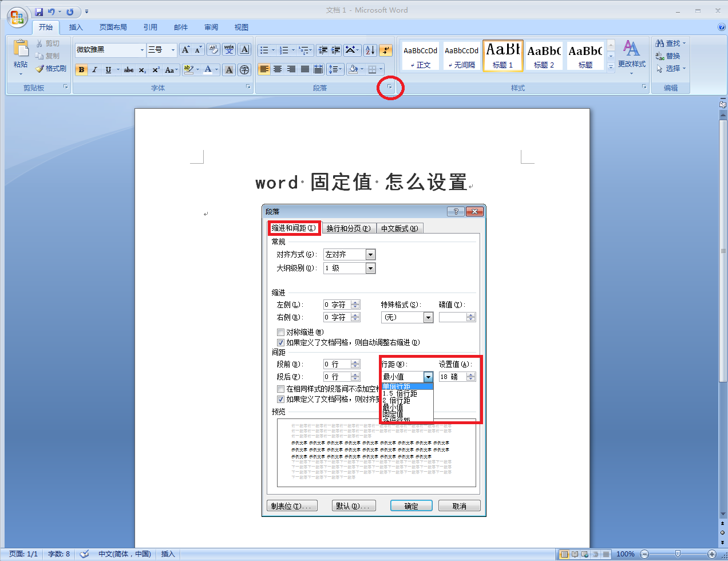Apply strikethrough (abc) formatting
Screen dimensions: 728x561
pyautogui.click(x=129, y=70)
